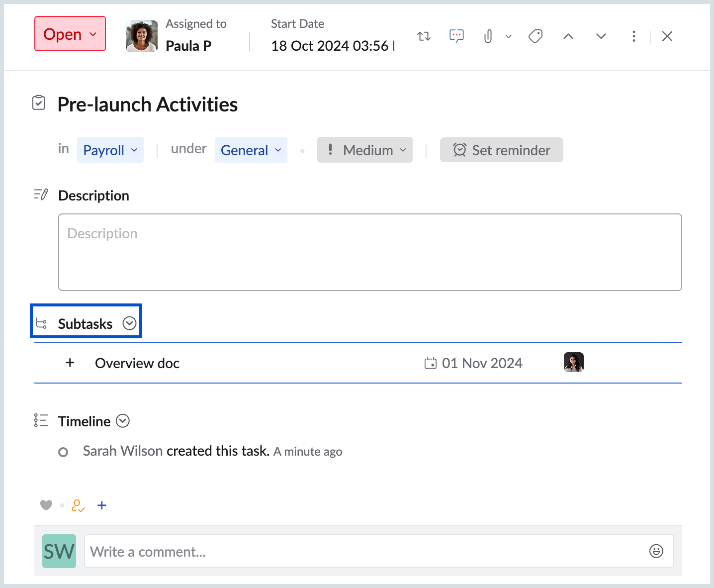Expand the General category dropdown

251,150
